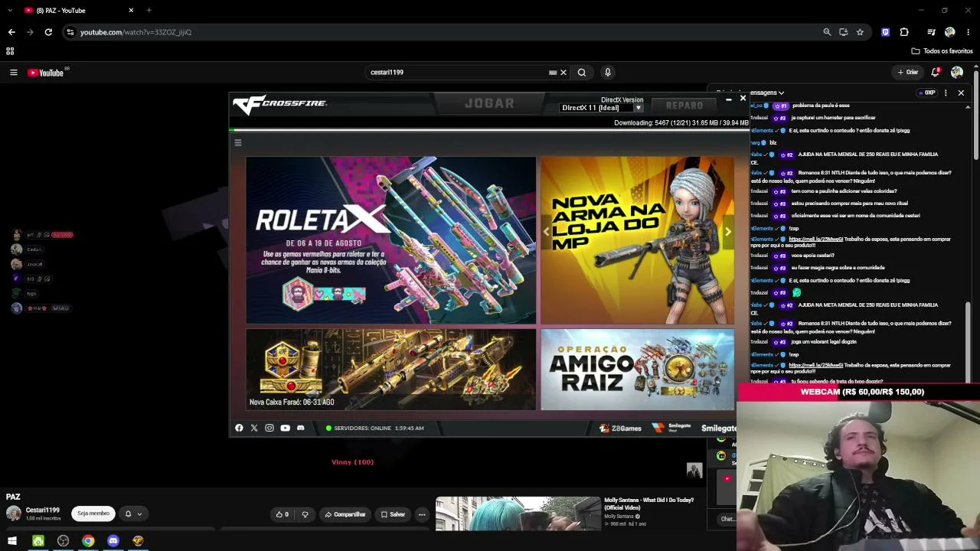Screen dimensions: 980x551
Task: Dislike the PAZ video
Action: [305, 514]
